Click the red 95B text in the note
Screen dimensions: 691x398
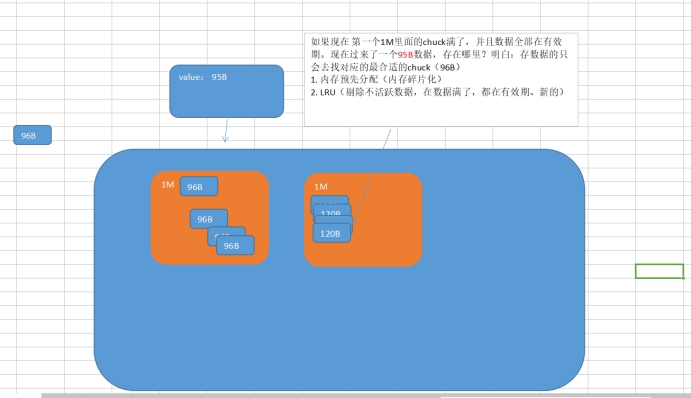click(x=405, y=55)
